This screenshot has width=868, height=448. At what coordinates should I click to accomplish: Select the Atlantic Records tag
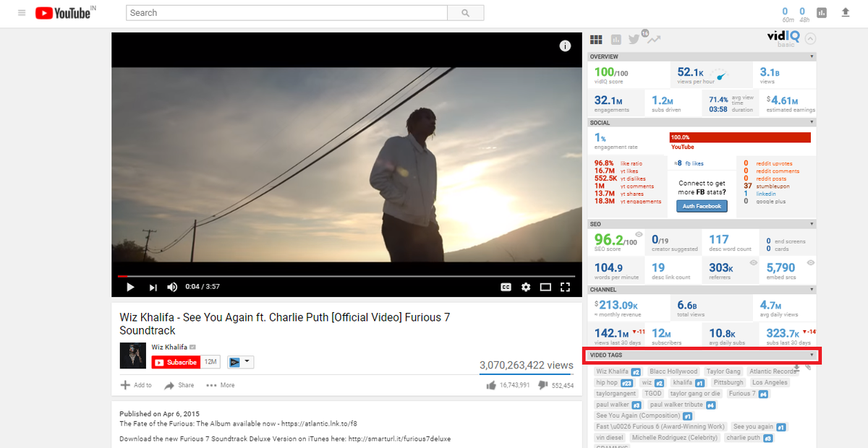click(x=775, y=371)
